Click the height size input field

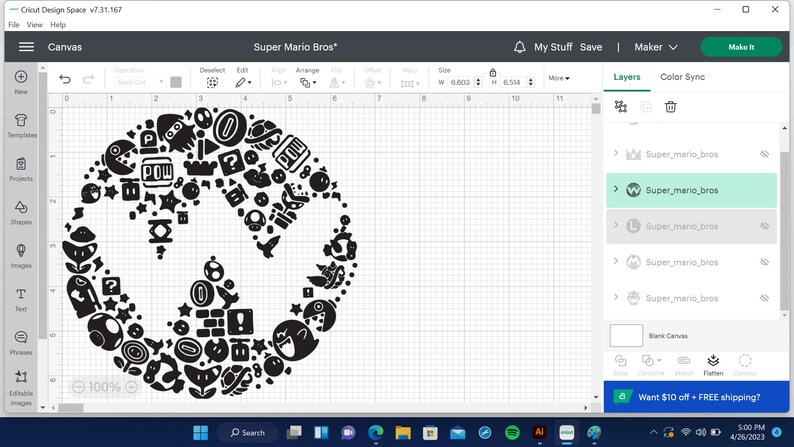coord(512,82)
